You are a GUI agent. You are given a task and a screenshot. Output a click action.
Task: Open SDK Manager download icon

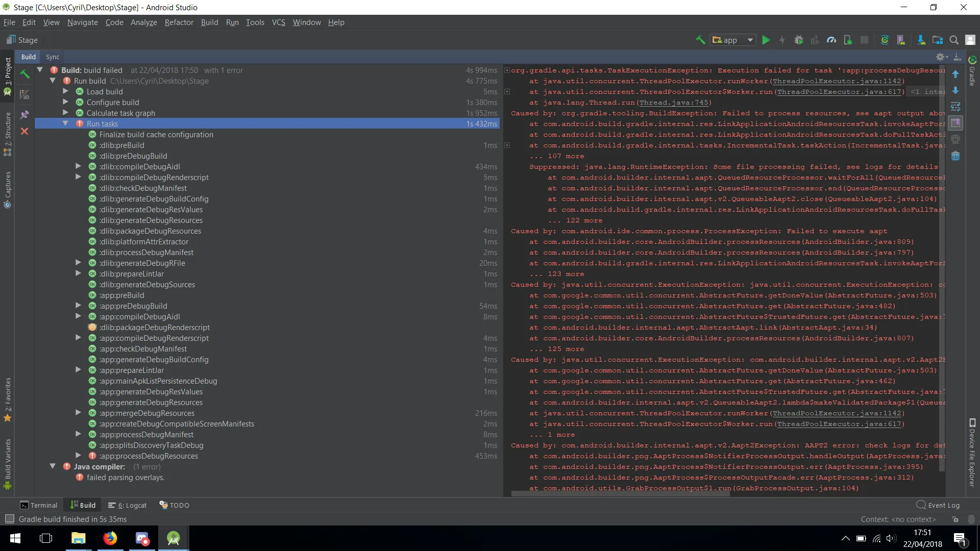(921, 40)
